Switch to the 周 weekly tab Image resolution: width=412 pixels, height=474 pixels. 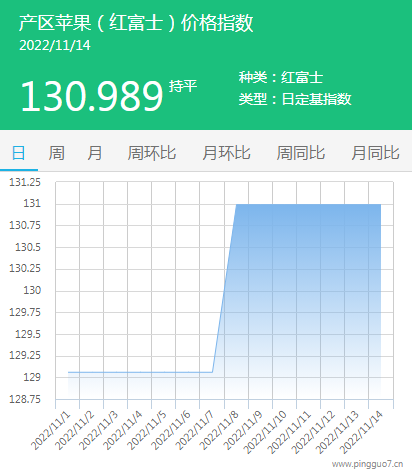pyautogui.click(x=57, y=153)
